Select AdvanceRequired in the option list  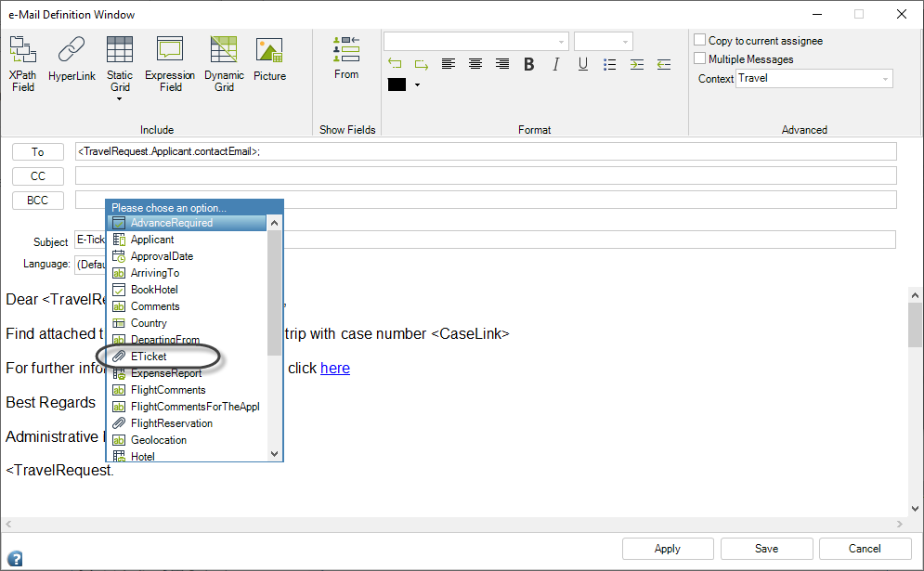(188, 223)
